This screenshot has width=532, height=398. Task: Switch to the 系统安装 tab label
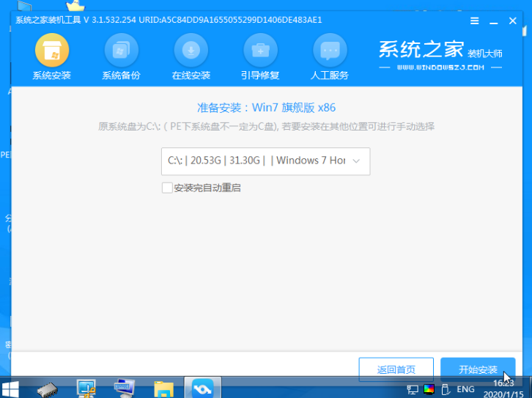click(x=52, y=75)
